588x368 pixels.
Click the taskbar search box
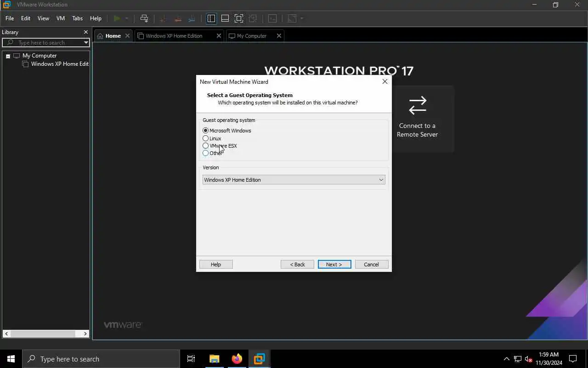point(101,359)
